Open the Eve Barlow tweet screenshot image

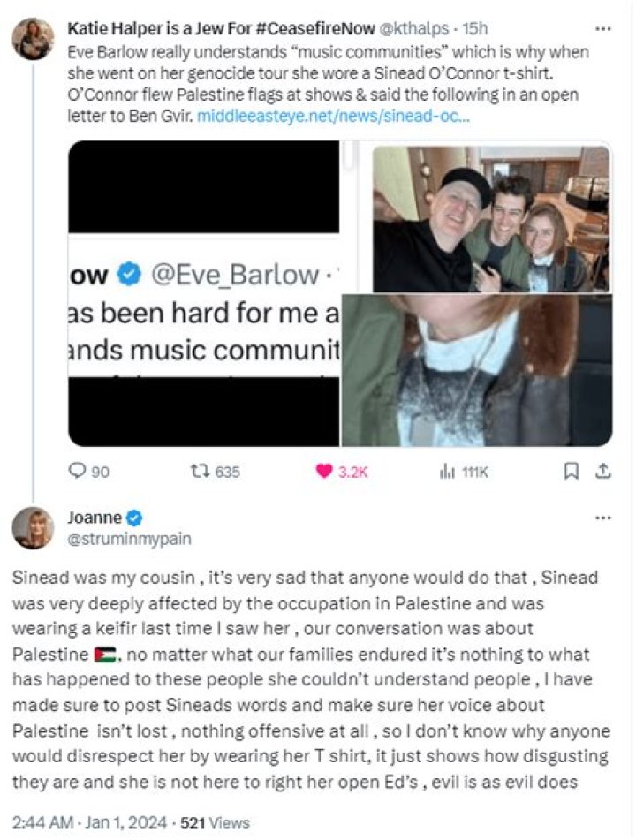pyautogui.click(x=203, y=293)
